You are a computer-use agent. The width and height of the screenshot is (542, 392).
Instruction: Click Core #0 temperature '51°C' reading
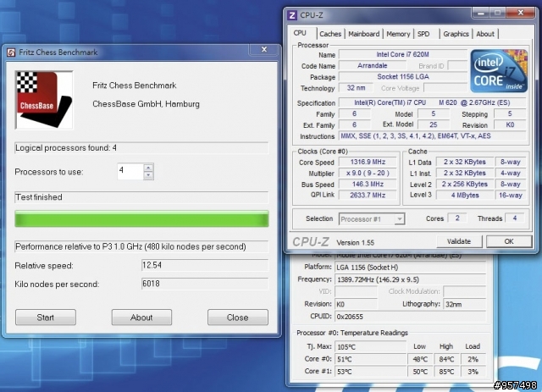[x=371, y=359]
